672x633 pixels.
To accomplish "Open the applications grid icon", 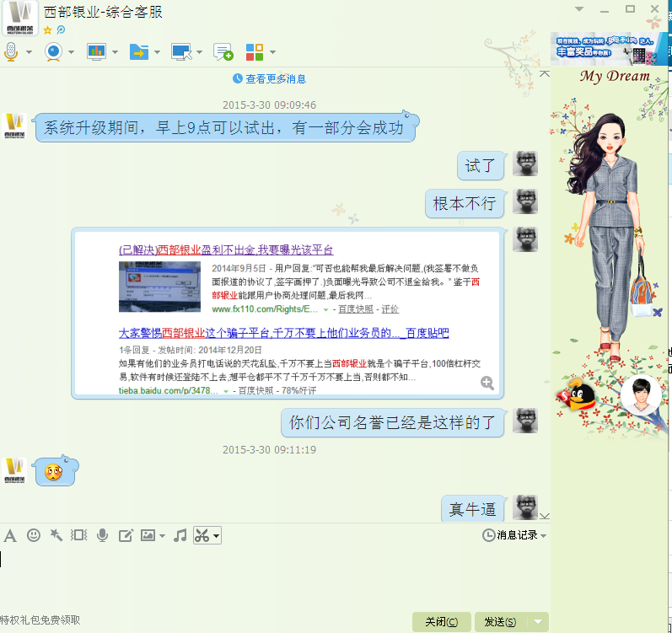I will [255, 51].
